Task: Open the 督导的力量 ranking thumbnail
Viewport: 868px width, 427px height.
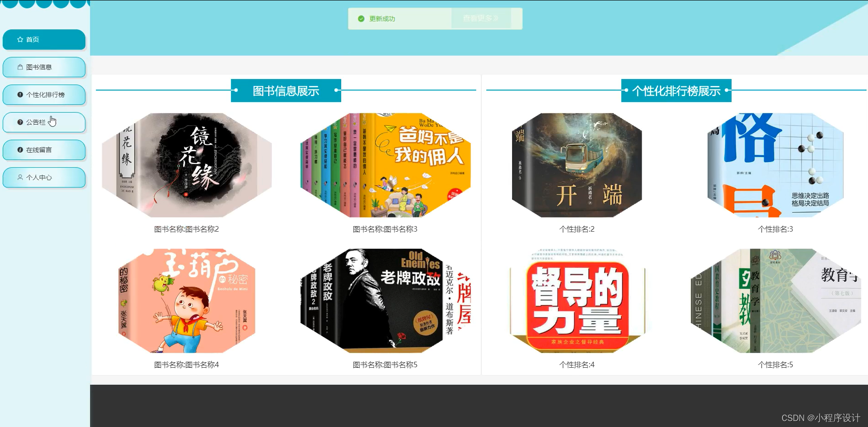Action: point(577,301)
